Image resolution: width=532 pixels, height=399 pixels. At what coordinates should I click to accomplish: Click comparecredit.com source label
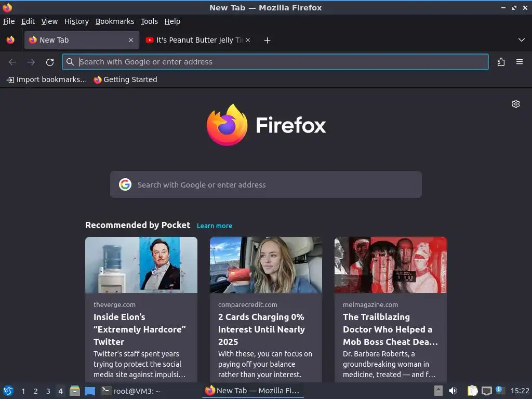(x=248, y=304)
